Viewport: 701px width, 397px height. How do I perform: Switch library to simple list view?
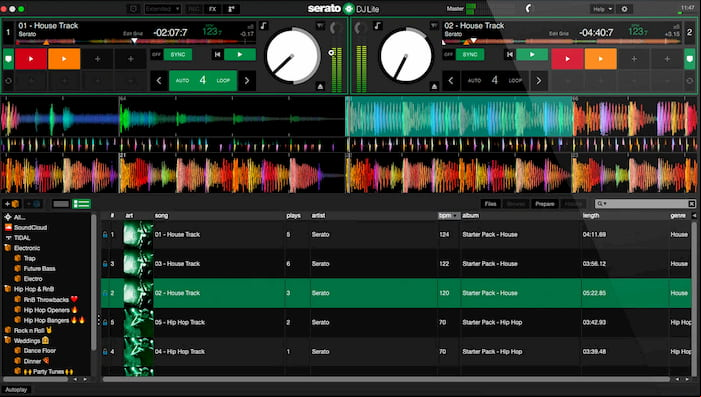pos(61,204)
